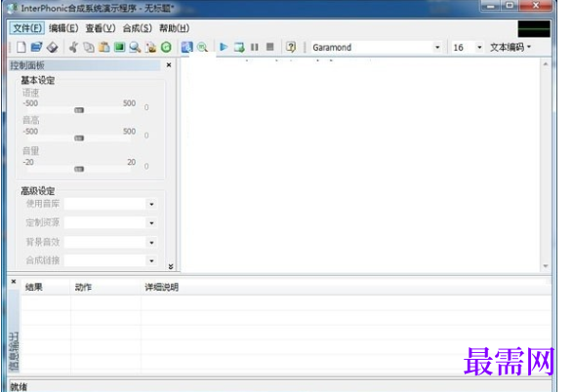The image size is (573, 392).
Task: Expand the 合成链接 dropdown
Action: [151, 260]
